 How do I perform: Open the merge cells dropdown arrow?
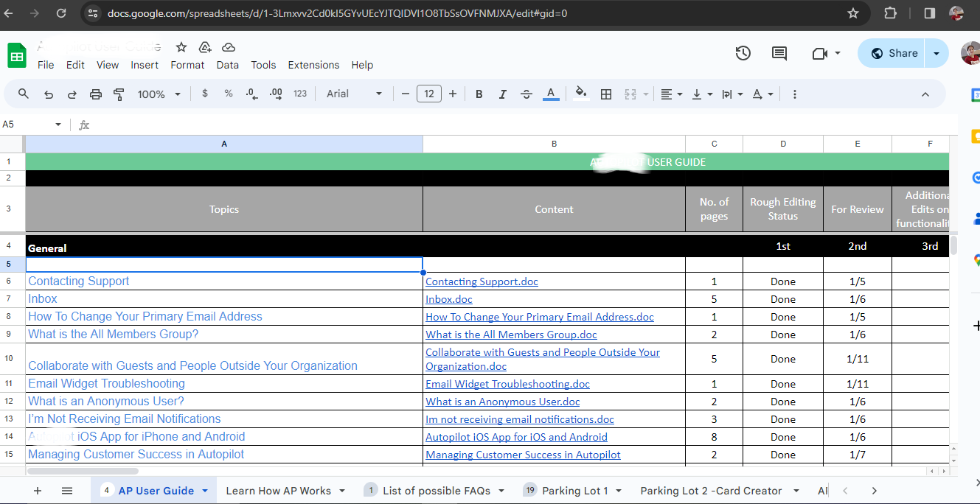click(646, 94)
